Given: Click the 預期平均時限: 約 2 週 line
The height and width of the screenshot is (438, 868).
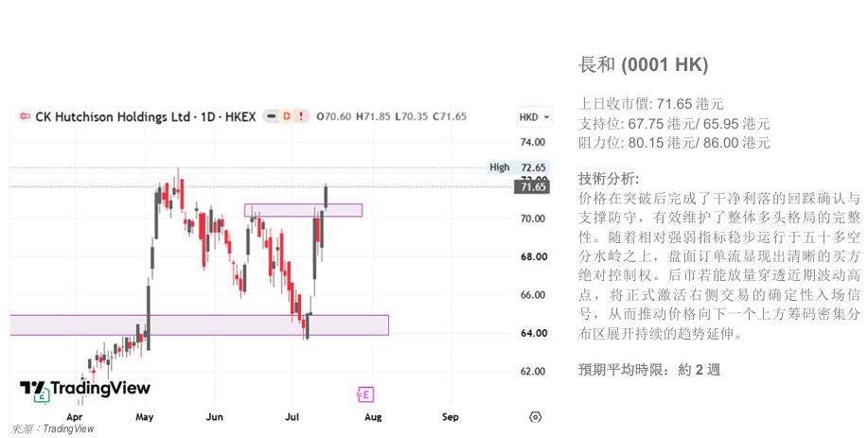Looking at the screenshot, I should click(649, 370).
